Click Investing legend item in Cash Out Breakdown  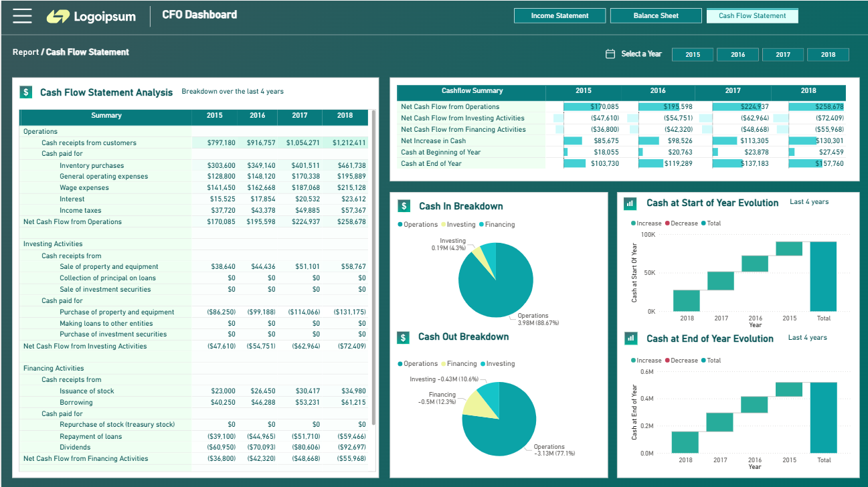coord(497,364)
